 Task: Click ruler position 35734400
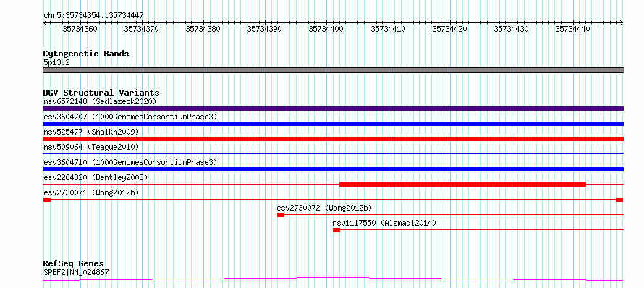click(326, 29)
